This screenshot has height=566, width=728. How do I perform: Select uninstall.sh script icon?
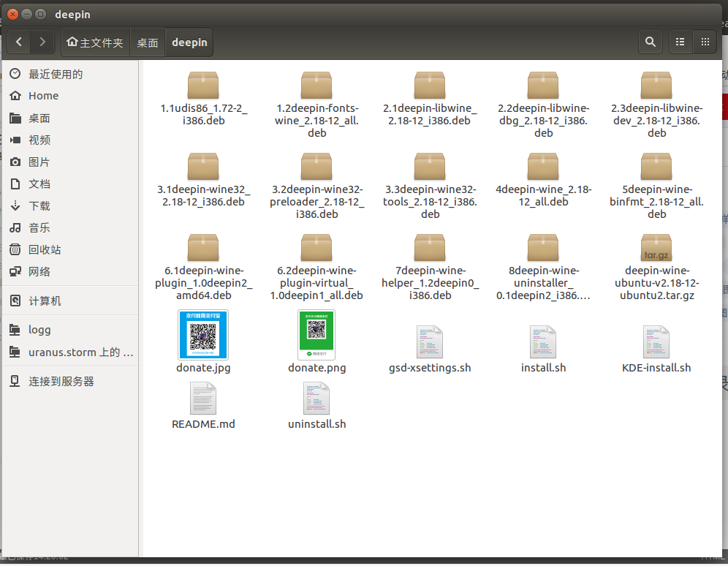point(316,399)
